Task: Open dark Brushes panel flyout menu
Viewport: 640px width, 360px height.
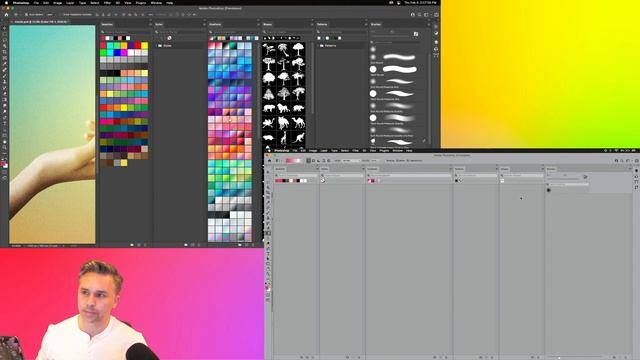Action: [x=429, y=24]
